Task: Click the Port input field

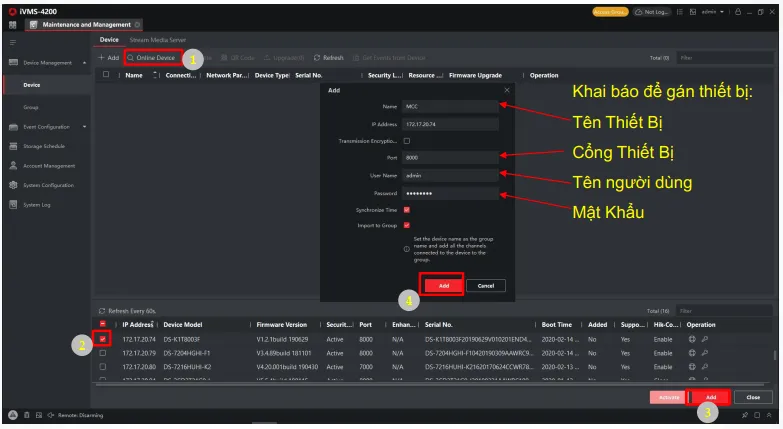Action: coord(450,157)
